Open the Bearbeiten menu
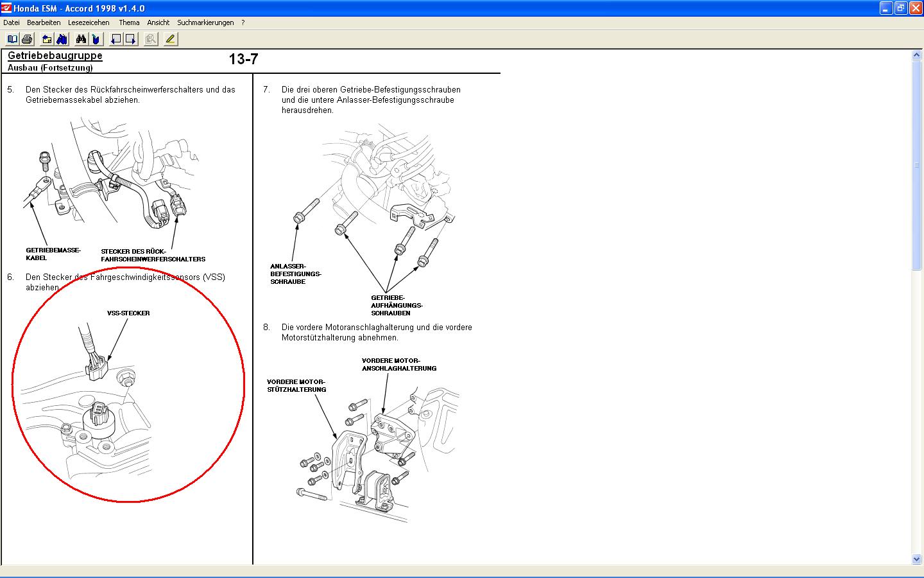 tap(44, 22)
